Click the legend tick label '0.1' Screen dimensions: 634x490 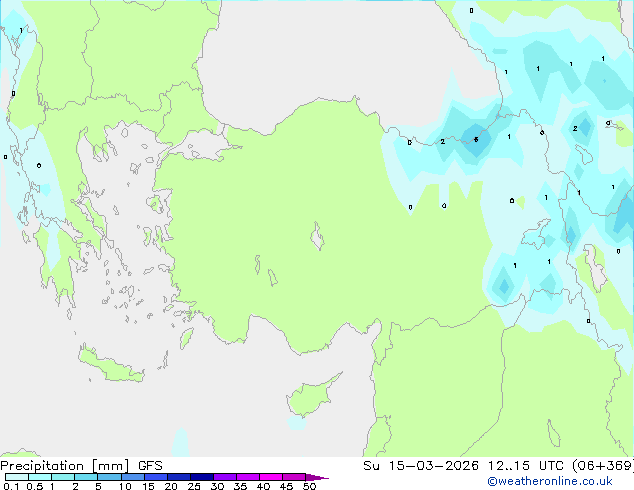click(11, 486)
